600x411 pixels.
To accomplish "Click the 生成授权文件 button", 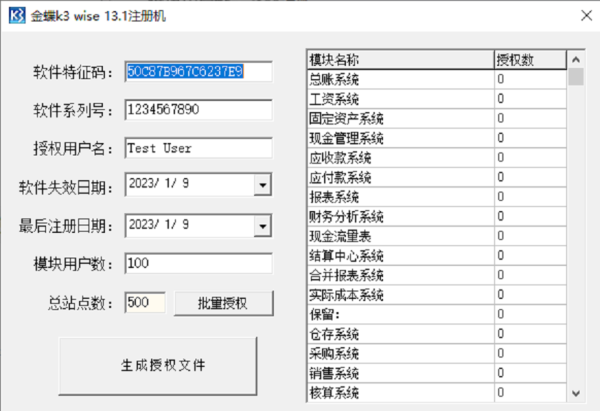I will pos(158,366).
